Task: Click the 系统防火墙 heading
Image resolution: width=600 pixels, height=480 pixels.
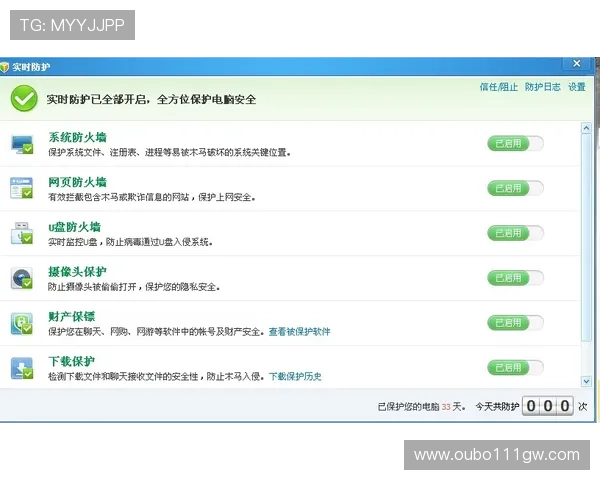Action: click(77, 137)
